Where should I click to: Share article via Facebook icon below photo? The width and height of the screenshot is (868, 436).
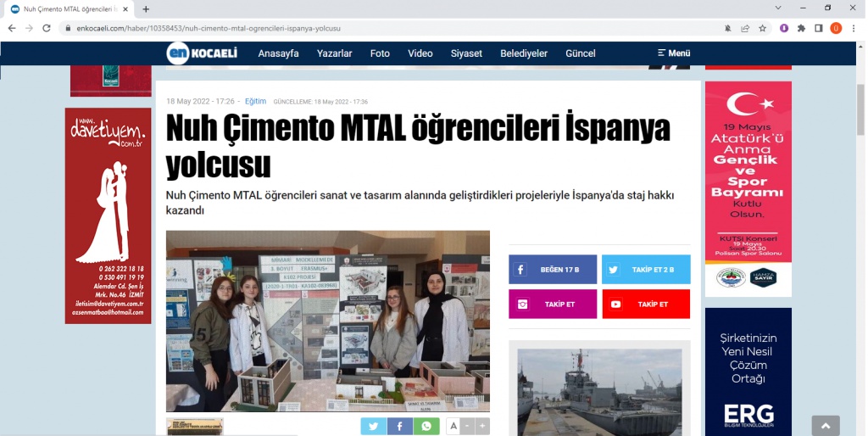399,426
